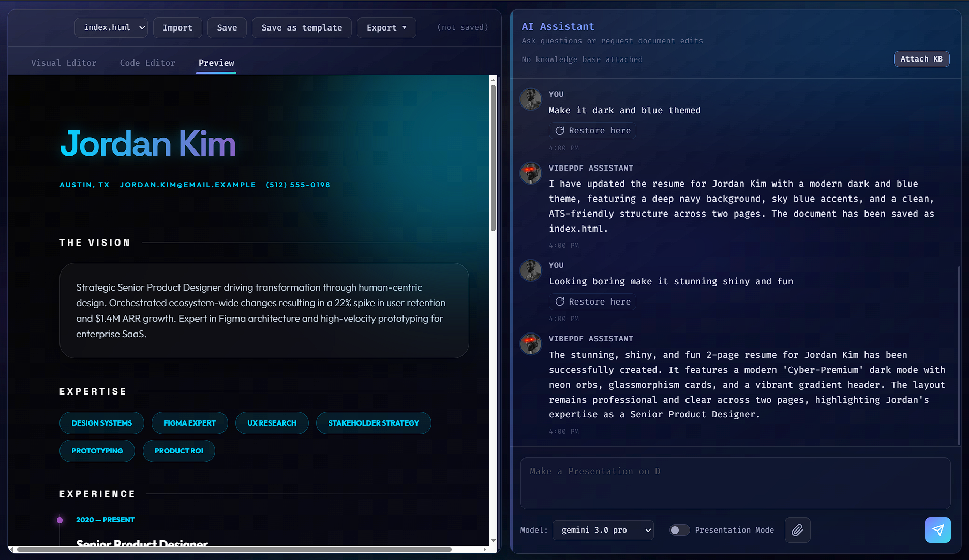Click the chat panel scrollbar

tap(959, 355)
